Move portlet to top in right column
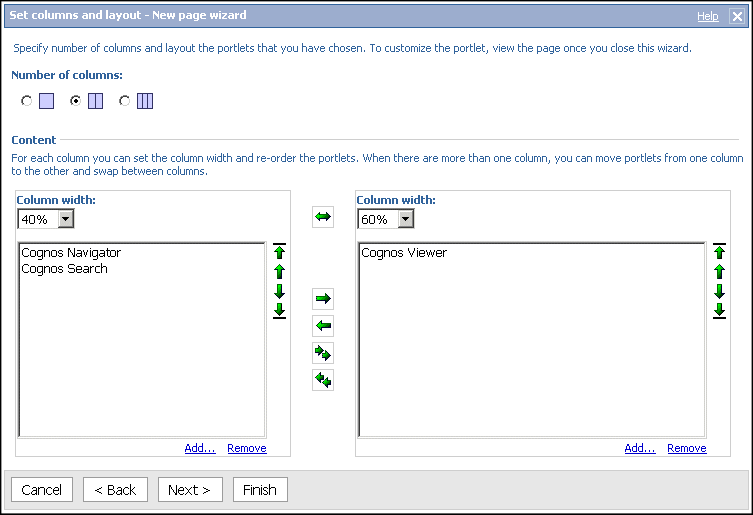This screenshot has width=753, height=515. [719, 251]
